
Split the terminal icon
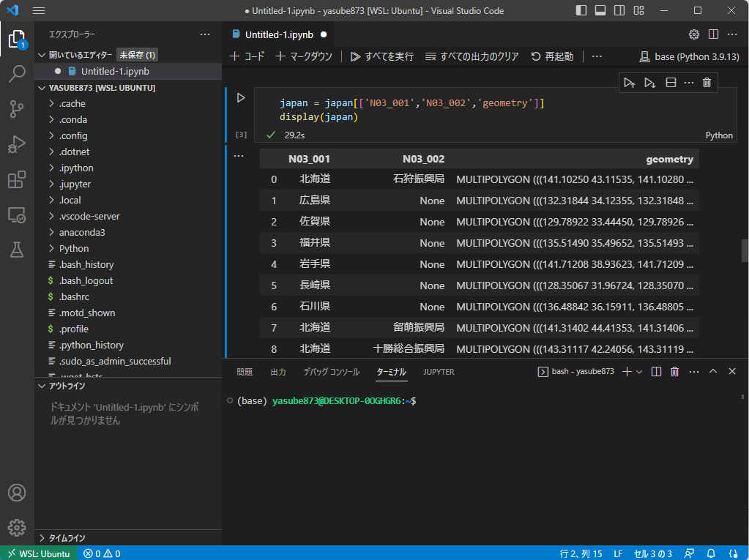(656, 371)
